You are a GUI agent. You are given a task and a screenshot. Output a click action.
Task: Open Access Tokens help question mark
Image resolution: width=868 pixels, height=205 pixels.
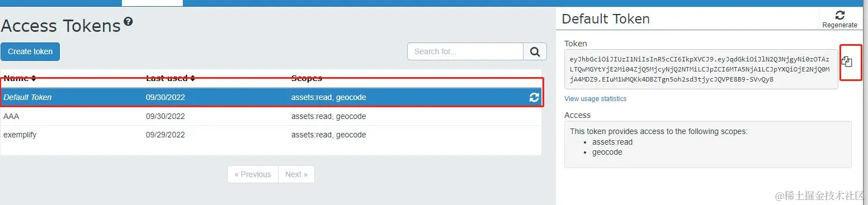pos(129,22)
